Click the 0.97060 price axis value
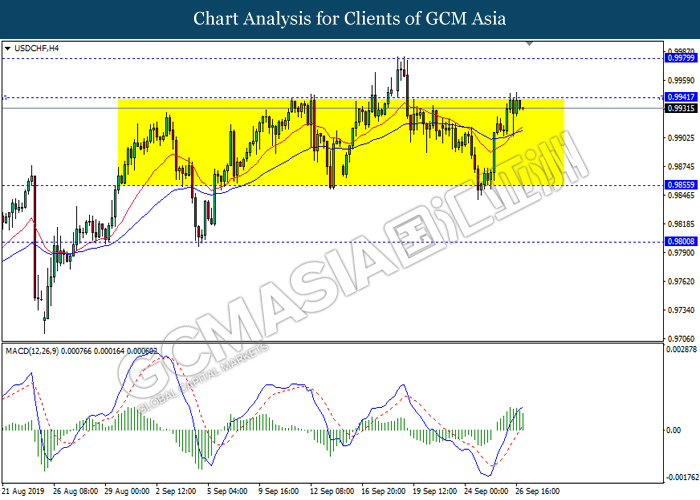Image resolution: width=700 pixels, height=500 pixels. pos(681,339)
